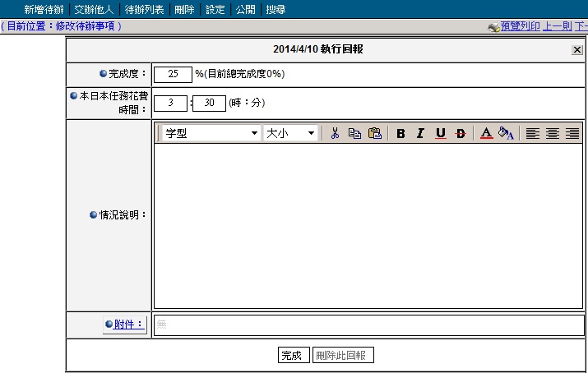Click the Paste clipboard icon
Screen dimensions: 588x373
(374, 133)
